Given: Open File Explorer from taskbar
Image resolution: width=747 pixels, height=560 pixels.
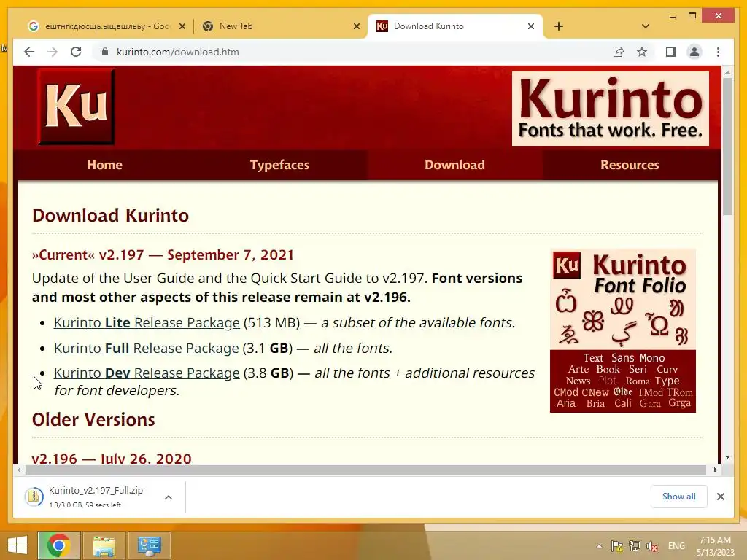Looking at the screenshot, I should click(x=104, y=545).
